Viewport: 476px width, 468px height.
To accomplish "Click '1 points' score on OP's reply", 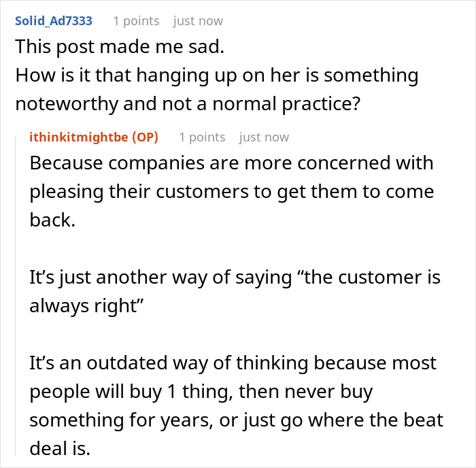I will click(x=202, y=137).
